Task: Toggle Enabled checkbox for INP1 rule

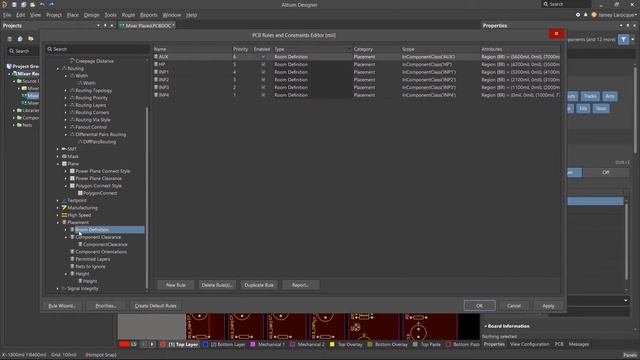Action: (x=263, y=72)
